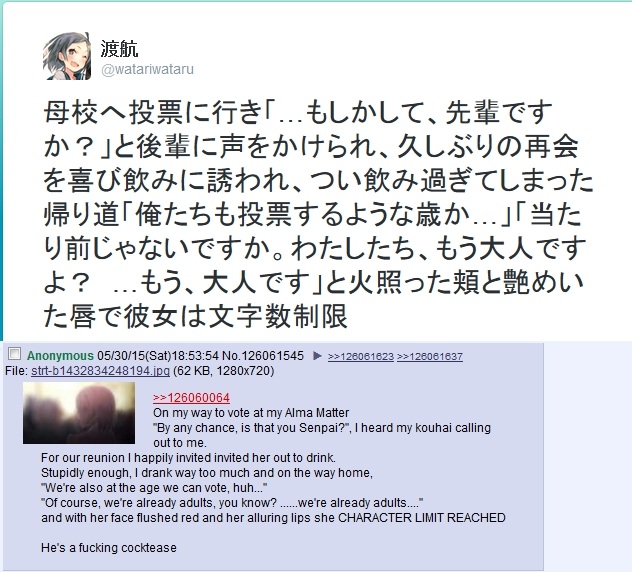
Task: Click the tweet's last line ending 文字数制限
Action: point(195,316)
